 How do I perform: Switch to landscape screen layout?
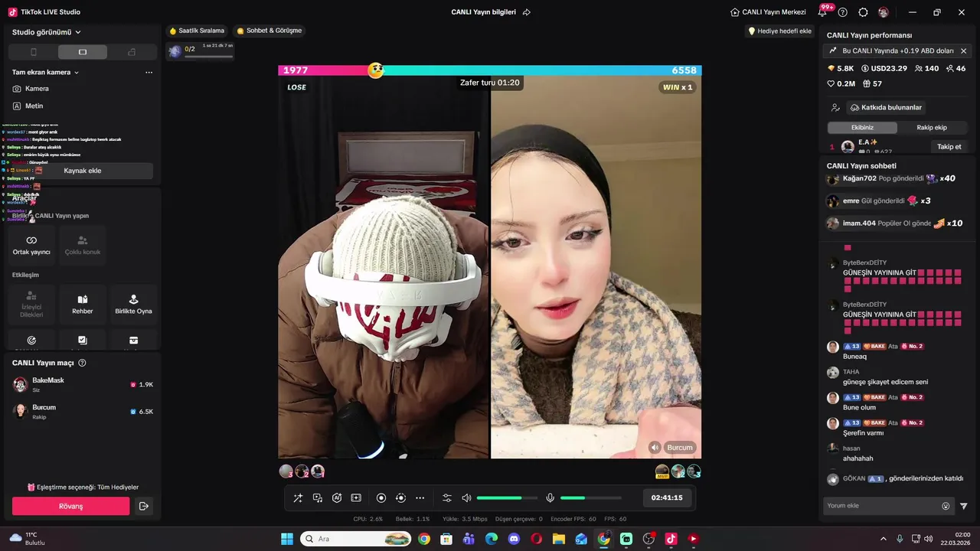tap(83, 52)
